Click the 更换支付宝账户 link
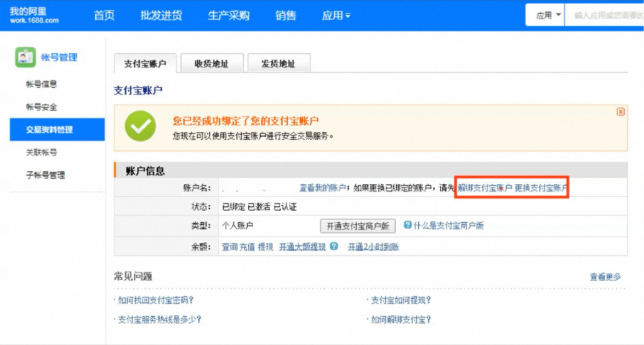Image resolution: width=644 pixels, height=345 pixels. tap(540, 188)
